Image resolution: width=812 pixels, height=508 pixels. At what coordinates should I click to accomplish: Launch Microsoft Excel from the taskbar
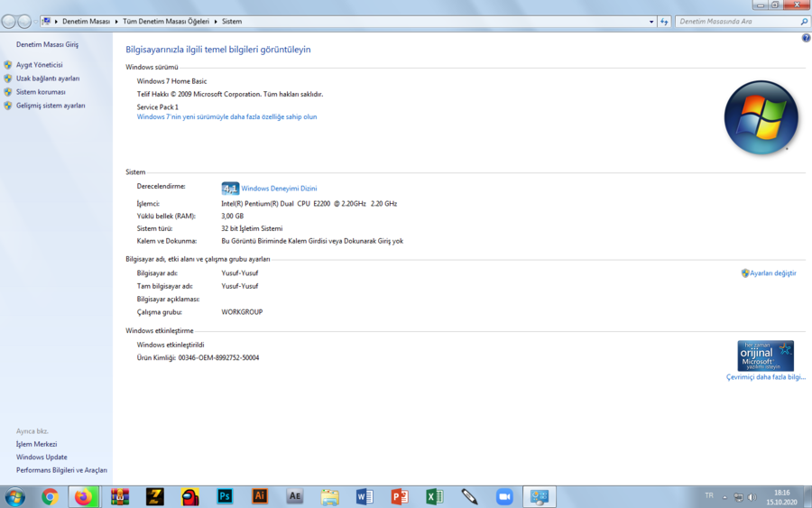[435, 497]
